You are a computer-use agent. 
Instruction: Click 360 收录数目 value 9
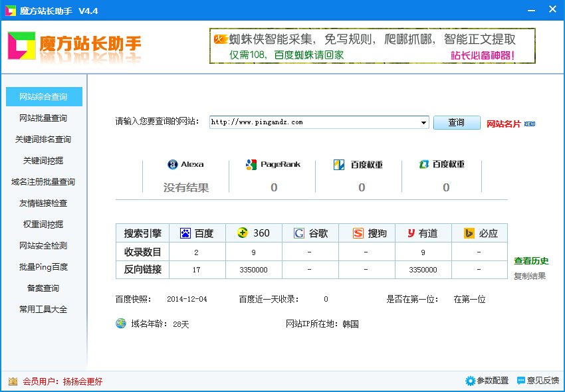tap(253, 252)
